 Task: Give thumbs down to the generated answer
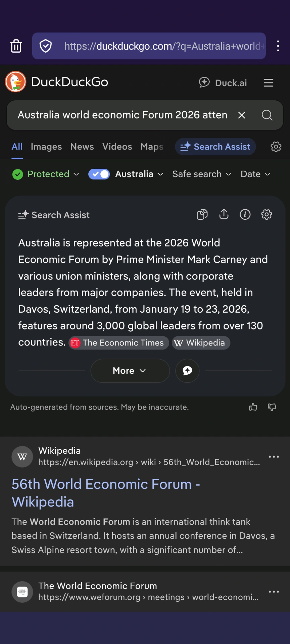pyautogui.click(x=272, y=407)
